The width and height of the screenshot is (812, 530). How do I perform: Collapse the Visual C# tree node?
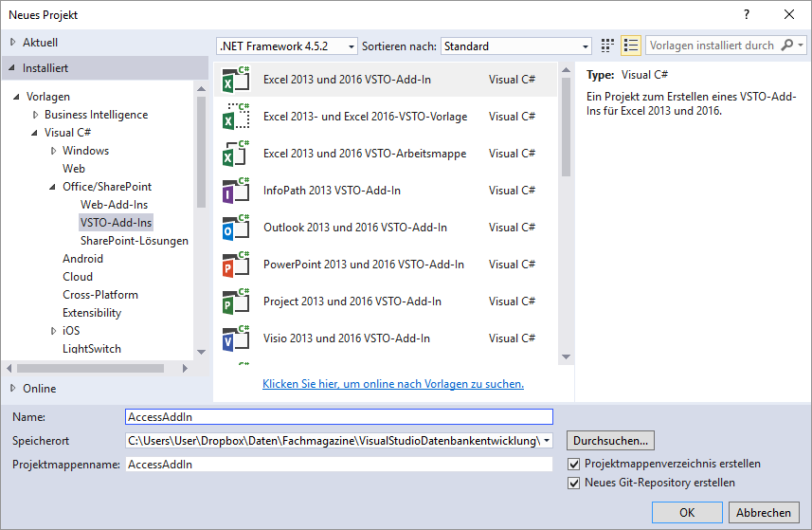[x=35, y=133]
